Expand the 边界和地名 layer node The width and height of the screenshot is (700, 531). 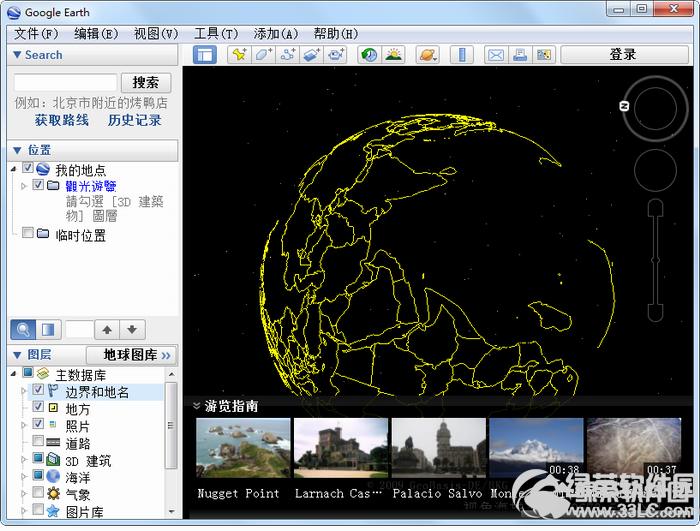(x=24, y=391)
